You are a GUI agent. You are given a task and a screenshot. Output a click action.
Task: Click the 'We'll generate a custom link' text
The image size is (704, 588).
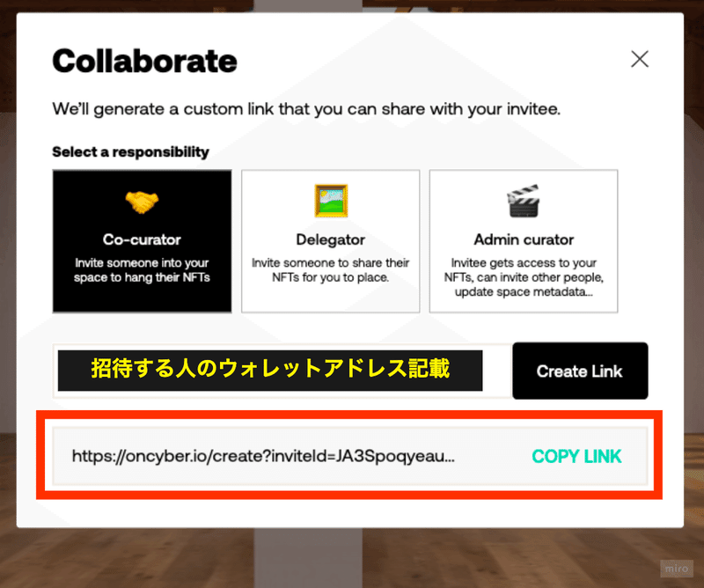[x=306, y=109]
